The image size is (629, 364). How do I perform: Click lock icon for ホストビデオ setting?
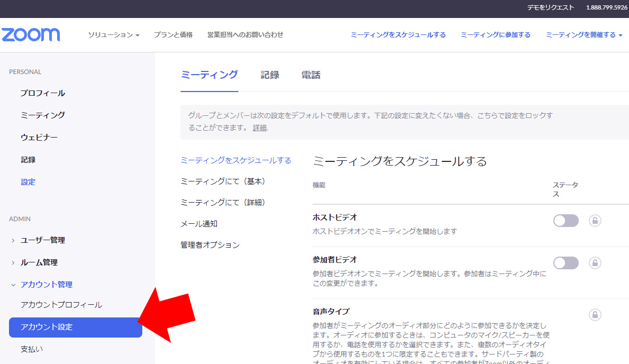coord(595,221)
